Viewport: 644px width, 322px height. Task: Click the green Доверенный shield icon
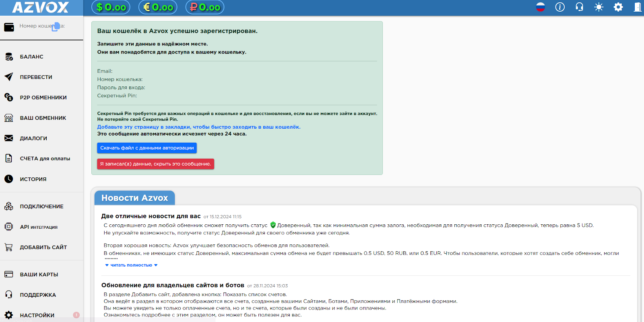[x=273, y=225]
